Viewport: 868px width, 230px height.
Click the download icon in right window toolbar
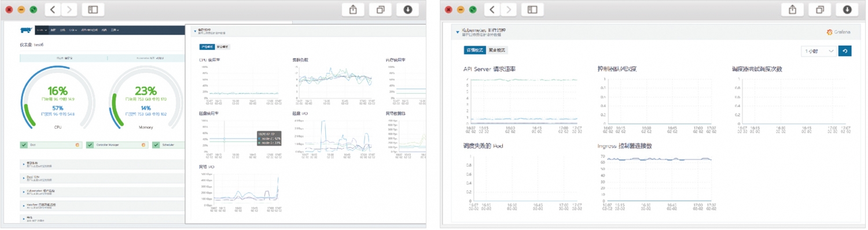coord(847,10)
